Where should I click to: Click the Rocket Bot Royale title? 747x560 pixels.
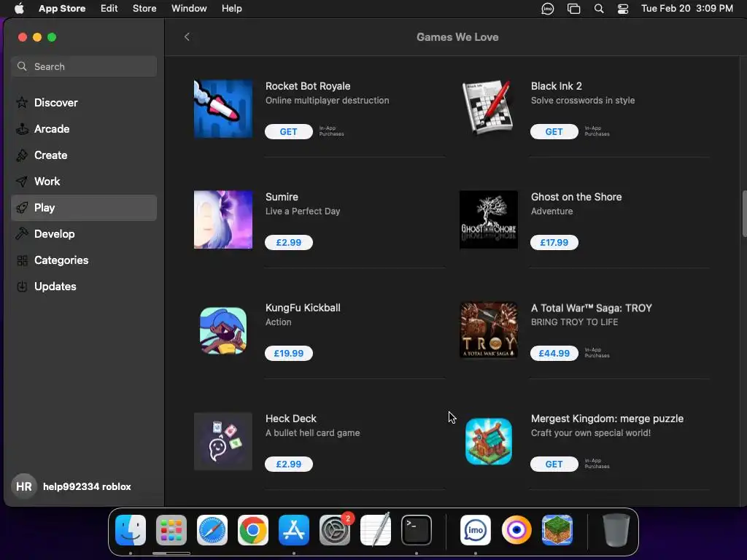point(308,86)
